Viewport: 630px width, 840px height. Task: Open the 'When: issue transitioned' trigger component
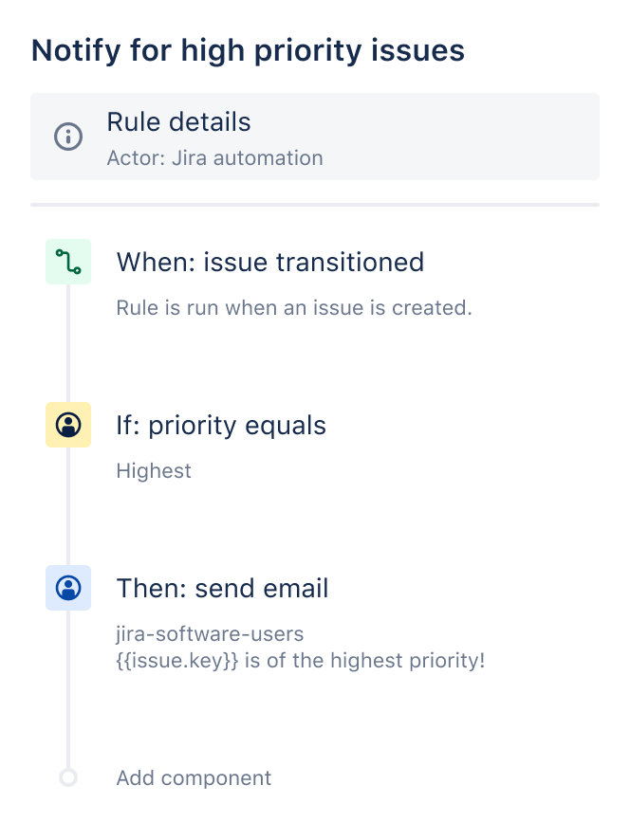[x=269, y=263]
